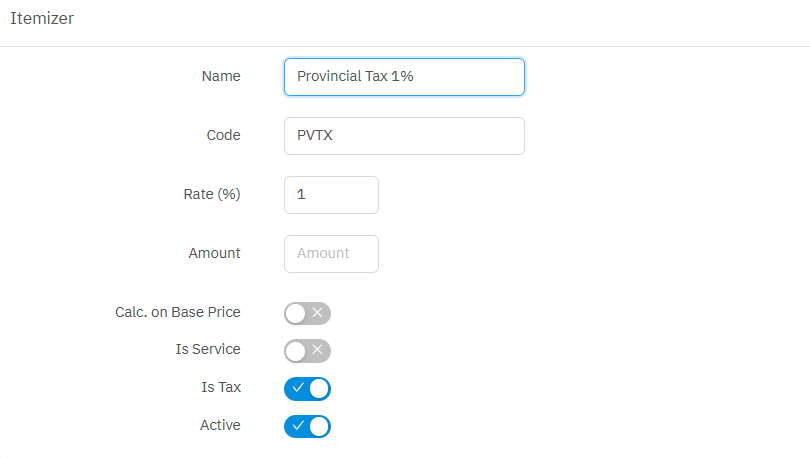Click the Is Tax label text
This screenshot has height=458, width=810.
point(221,387)
